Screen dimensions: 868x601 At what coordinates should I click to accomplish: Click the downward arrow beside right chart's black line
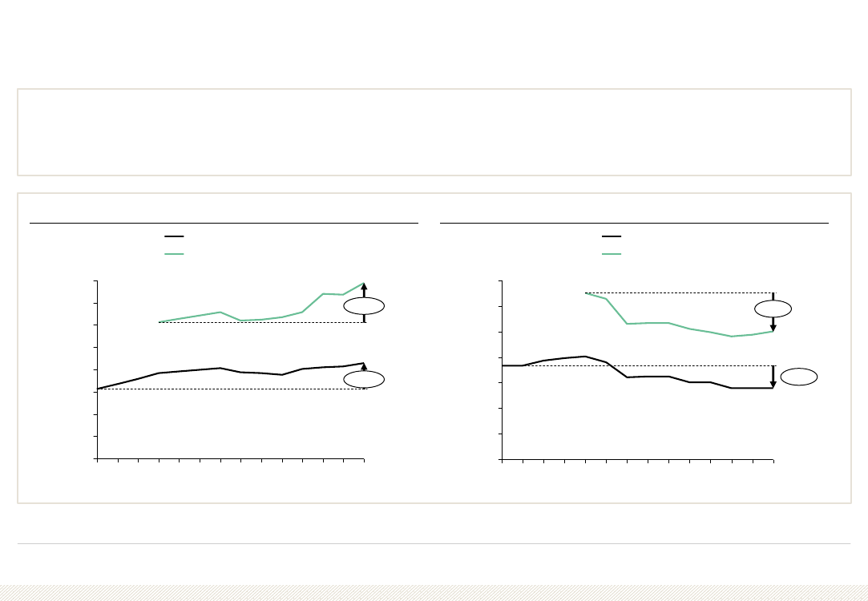[x=773, y=377]
